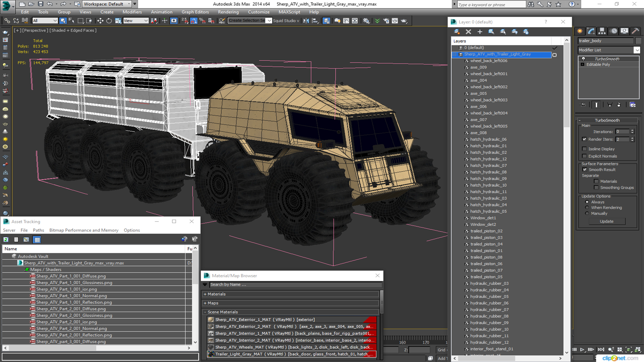Click Select Highlighted Objects and Layers icon
The image size is (644, 362).
[x=491, y=32]
